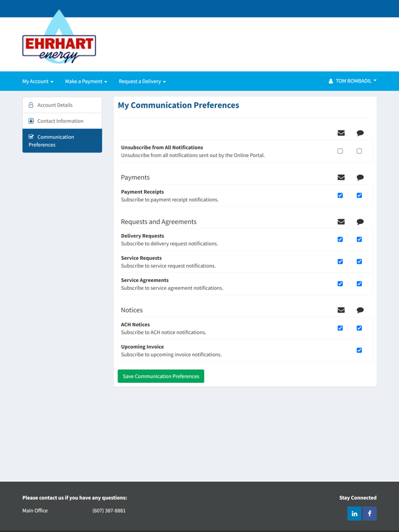
Task: Click the Contact Information card icon
Action: point(31,121)
